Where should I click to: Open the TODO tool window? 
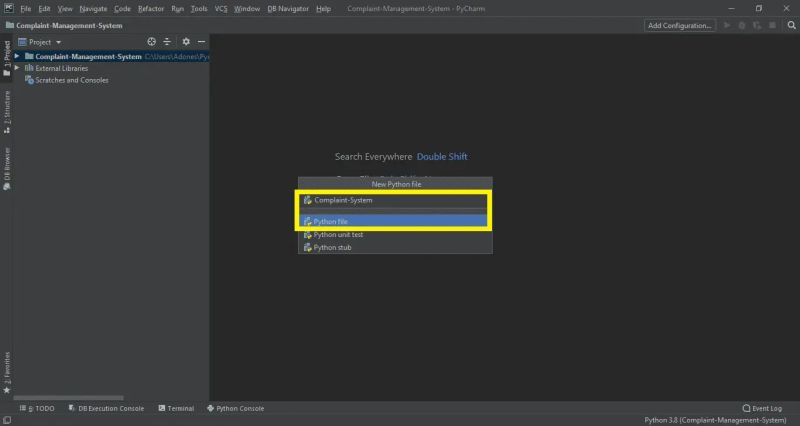pos(37,408)
